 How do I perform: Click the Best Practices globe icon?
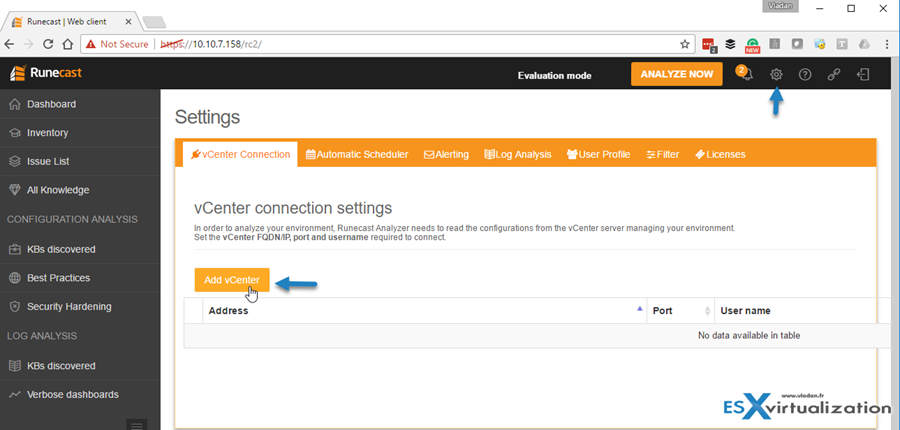[15, 278]
